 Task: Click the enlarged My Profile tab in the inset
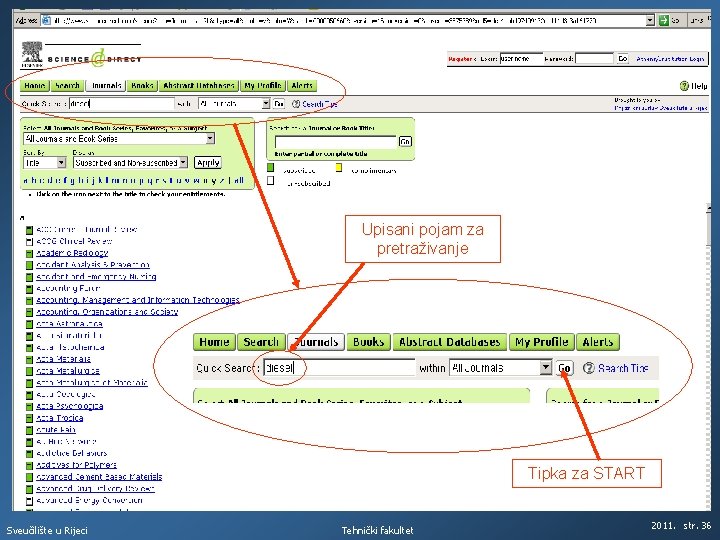(x=542, y=342)
